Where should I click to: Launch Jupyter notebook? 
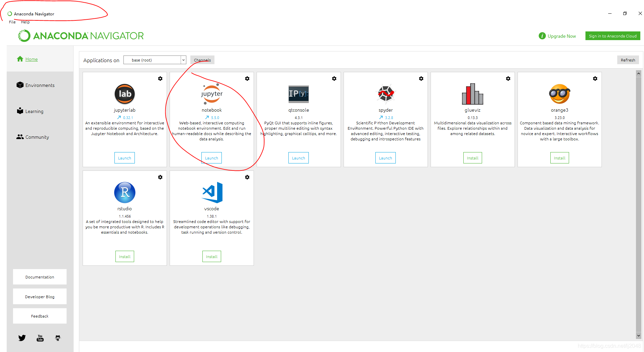[212, 158]
